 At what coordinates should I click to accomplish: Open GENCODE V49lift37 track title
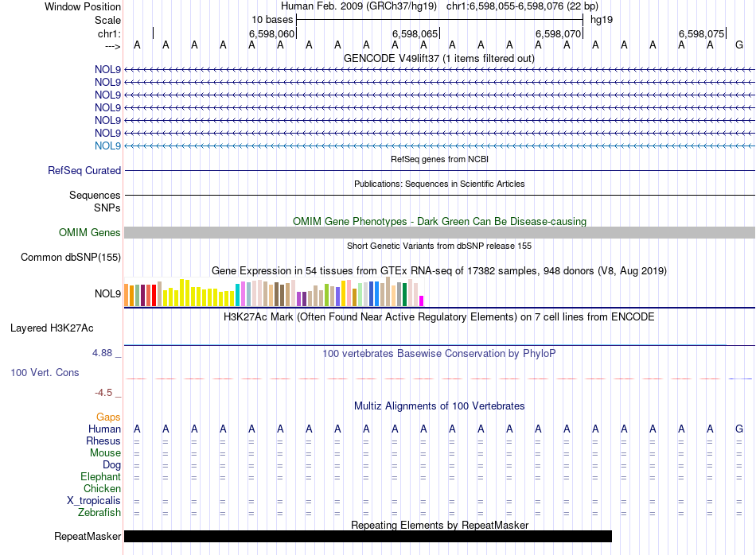(x=438, y=58)
